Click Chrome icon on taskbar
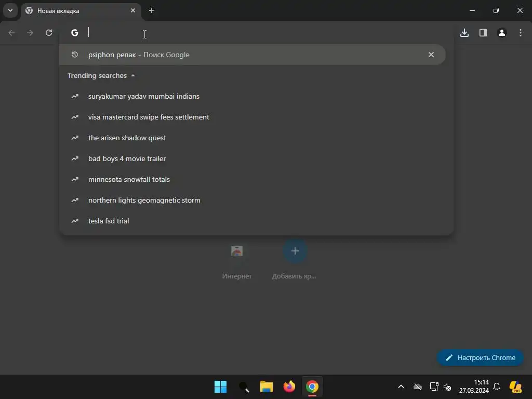The image size is (532, 399). [x=312, y=387]
